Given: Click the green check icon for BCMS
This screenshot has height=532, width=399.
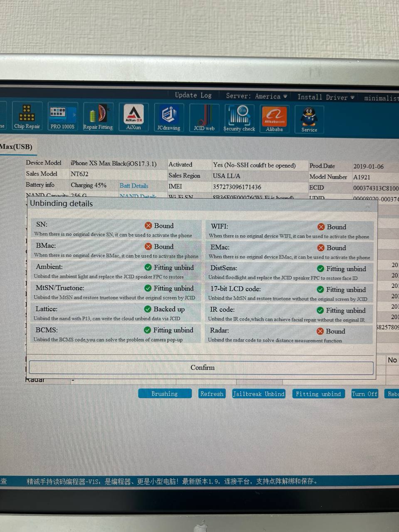Looking at the screenshot, I should click(147, 330).
